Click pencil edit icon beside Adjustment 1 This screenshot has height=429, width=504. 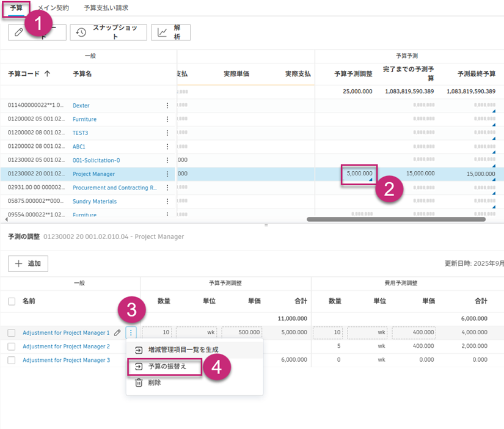[117, 332]
